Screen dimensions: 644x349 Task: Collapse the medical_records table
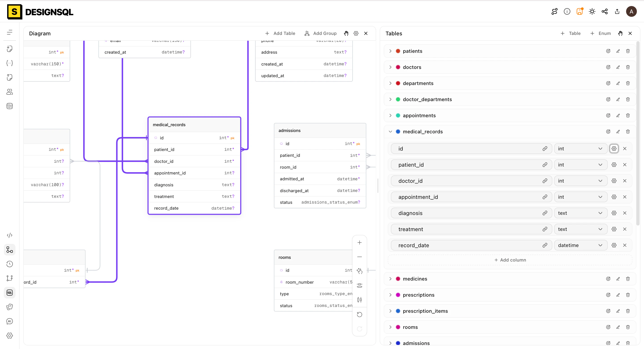click(390, 132)
